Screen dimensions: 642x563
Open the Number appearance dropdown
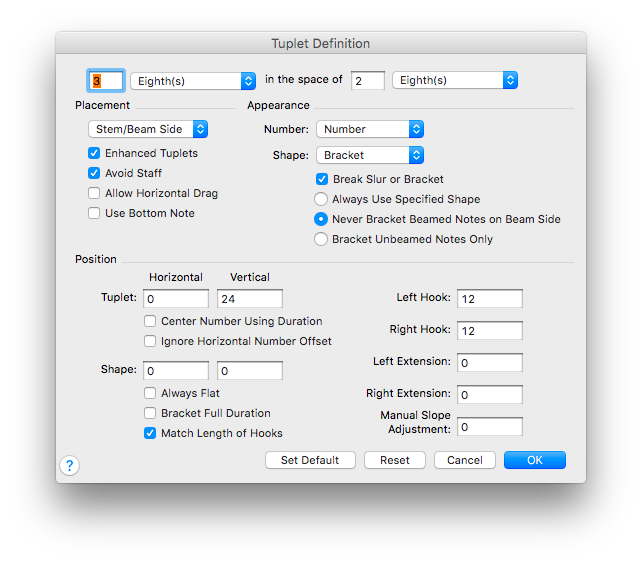point(369,129)
